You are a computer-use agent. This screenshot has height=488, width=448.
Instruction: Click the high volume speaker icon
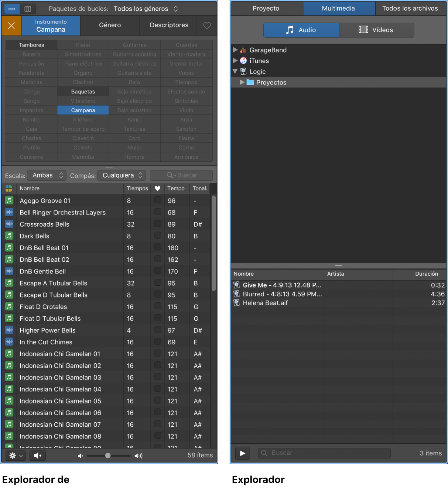pyautogui.click(x=138, y=456)
